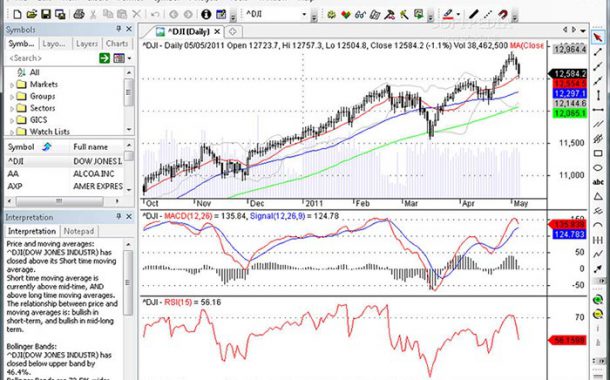The image size is (610, 380).
Task: Print the chart with the printer icon
Action: click(x=79, y=15)
